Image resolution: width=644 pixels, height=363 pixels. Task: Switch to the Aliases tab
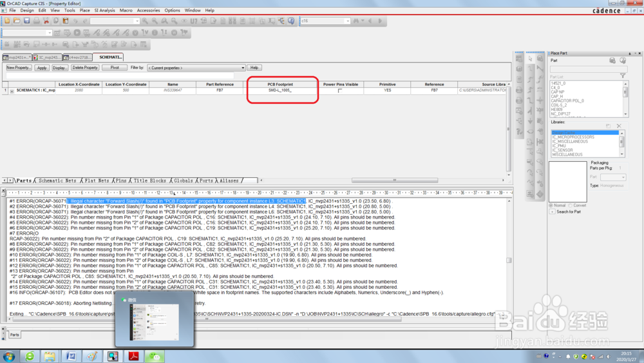[x=229, y=181]
